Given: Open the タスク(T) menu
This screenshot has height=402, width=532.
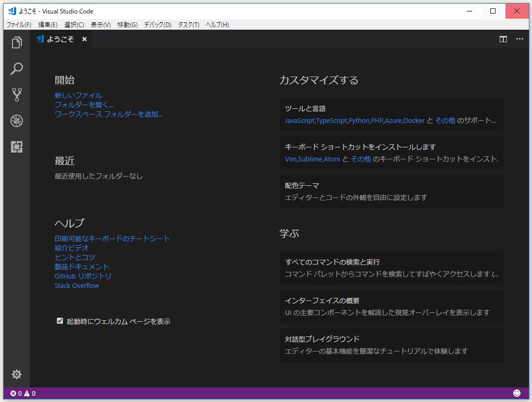Looking at the screenshot, I should (x=188, y=25).
